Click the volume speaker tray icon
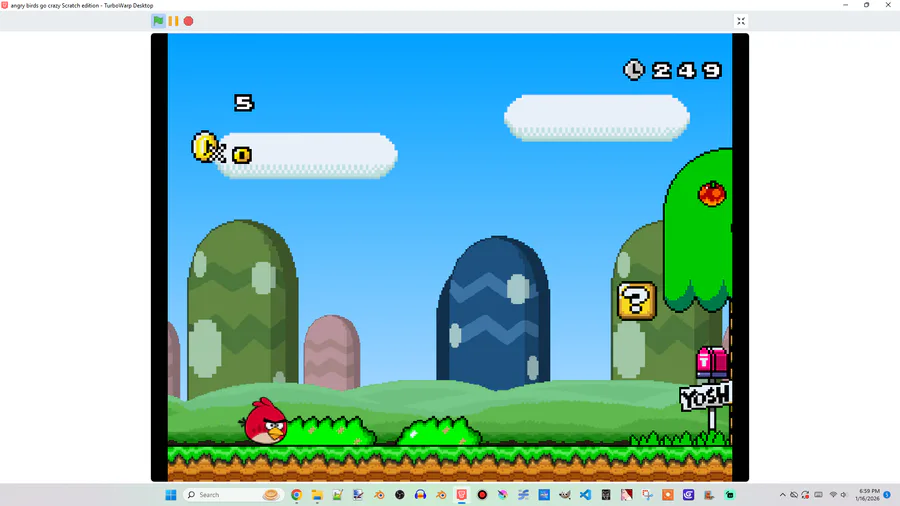This screenshot has width=900, height=506. [844, 495]
